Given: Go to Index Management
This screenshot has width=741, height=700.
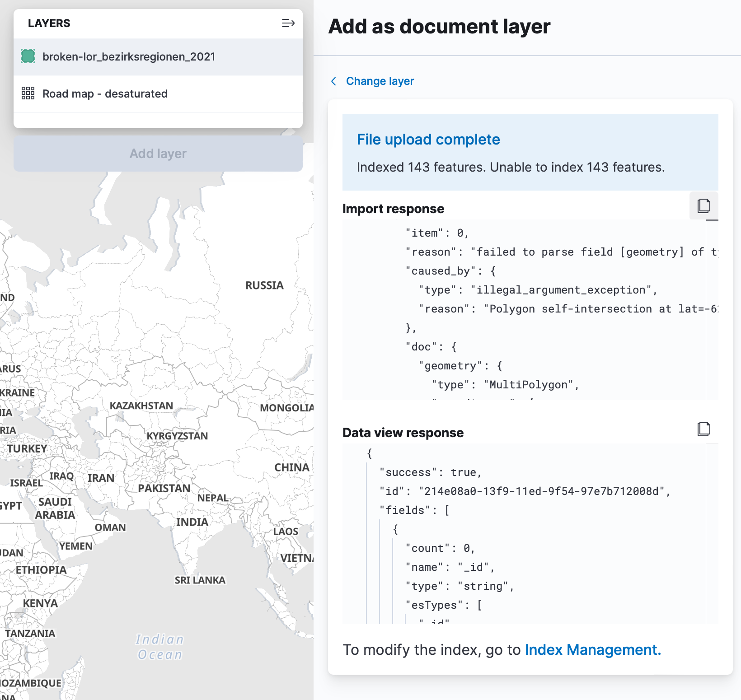Looking at the screenshot, I should pos(592,650).
